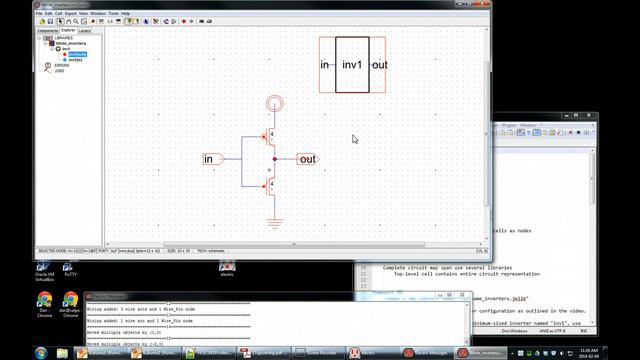Screen dimensions: 640x360
Task: Open the Edit menu
Action: click(49, 13)
